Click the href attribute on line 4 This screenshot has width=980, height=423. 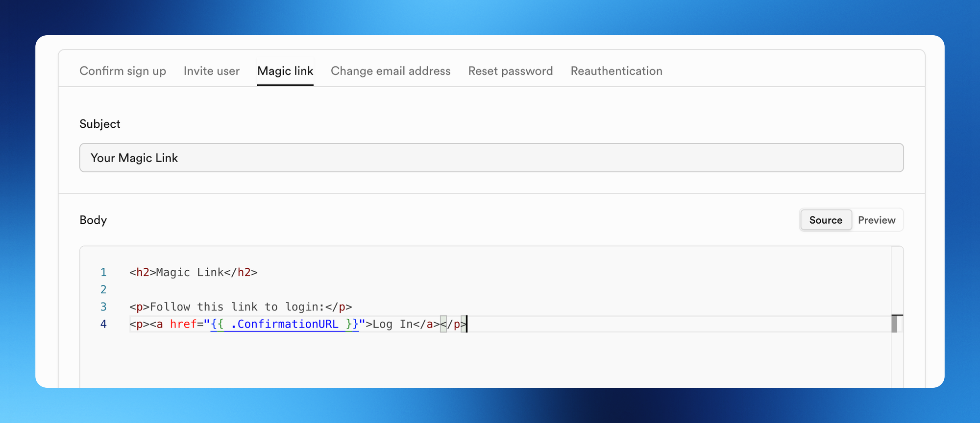(x=183, y=324)
